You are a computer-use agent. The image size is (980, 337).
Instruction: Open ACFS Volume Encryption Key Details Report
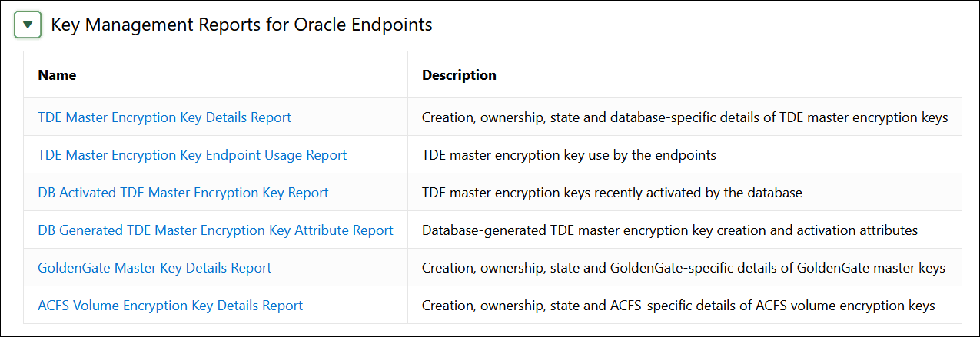point(170,306)
